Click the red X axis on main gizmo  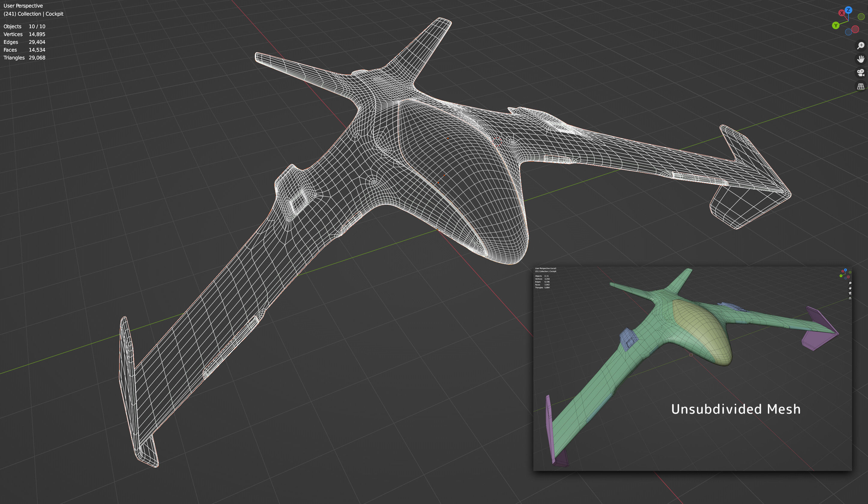click(x=842, y=13)
